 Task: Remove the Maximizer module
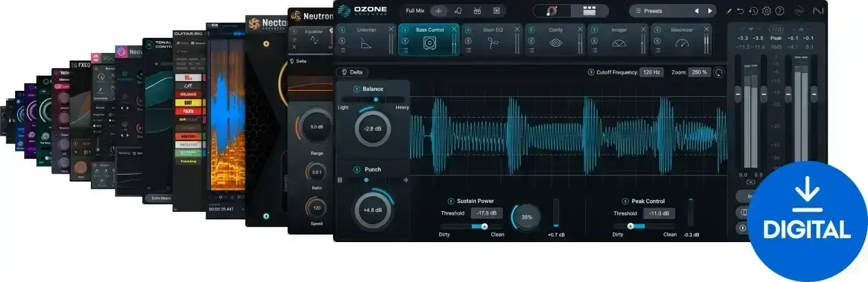click(707, 30)
